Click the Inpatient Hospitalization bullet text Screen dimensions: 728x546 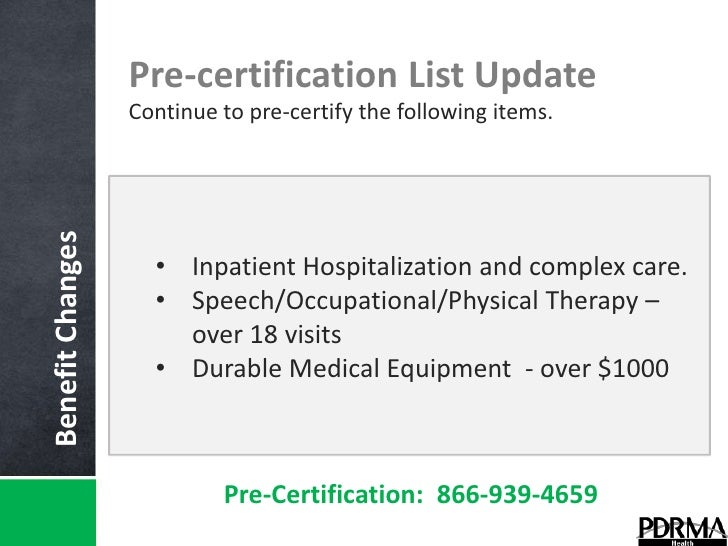pos(439,266)
